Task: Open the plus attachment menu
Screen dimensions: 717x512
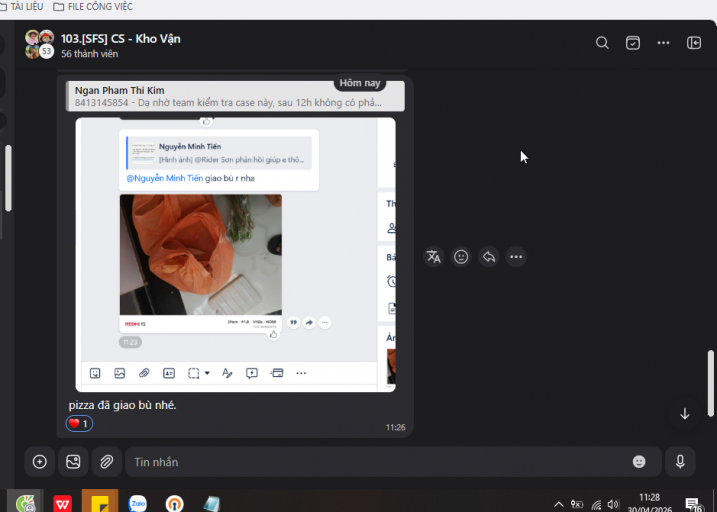Action: [40, 462]
